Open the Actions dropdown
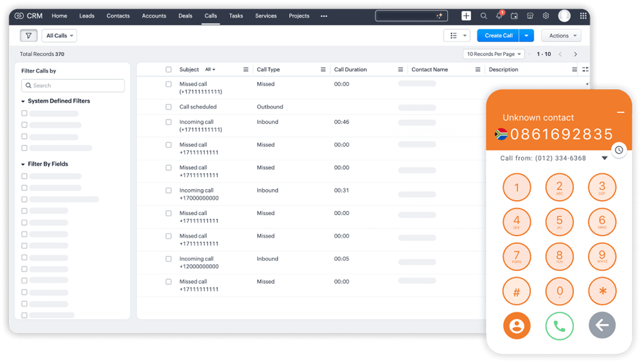The height and width of the screenshot is (364, 642). tap(561, 35)
